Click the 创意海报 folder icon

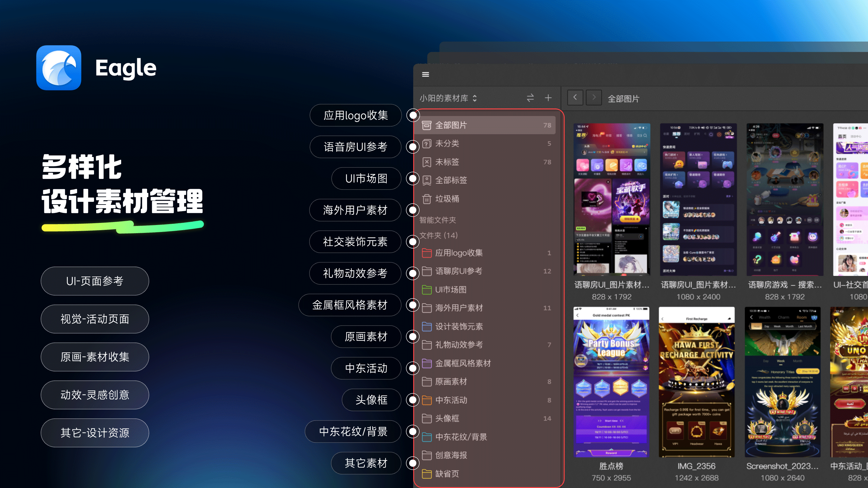pos(426,455)
